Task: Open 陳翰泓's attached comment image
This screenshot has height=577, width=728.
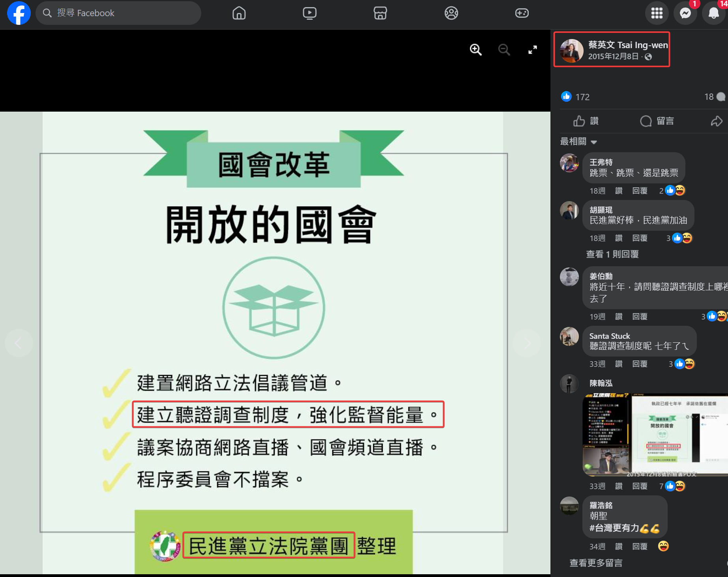Action: (x=655, y=435)
